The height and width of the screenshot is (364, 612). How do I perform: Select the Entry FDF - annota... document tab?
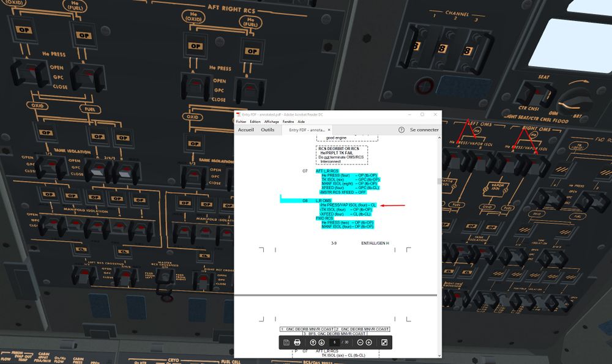(x=307, y=130)
